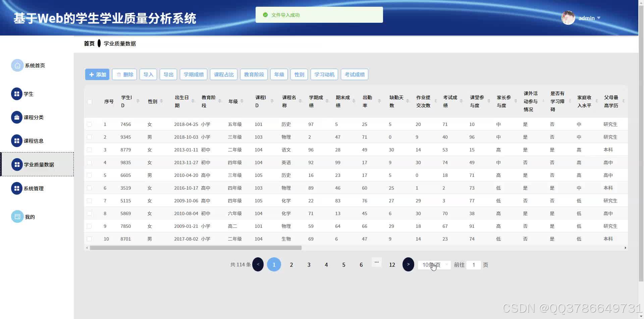The height and width of the screenshot is (319, 644).
Task: Open the 学生 sidebar menu
Action: (x=29, y=94)
